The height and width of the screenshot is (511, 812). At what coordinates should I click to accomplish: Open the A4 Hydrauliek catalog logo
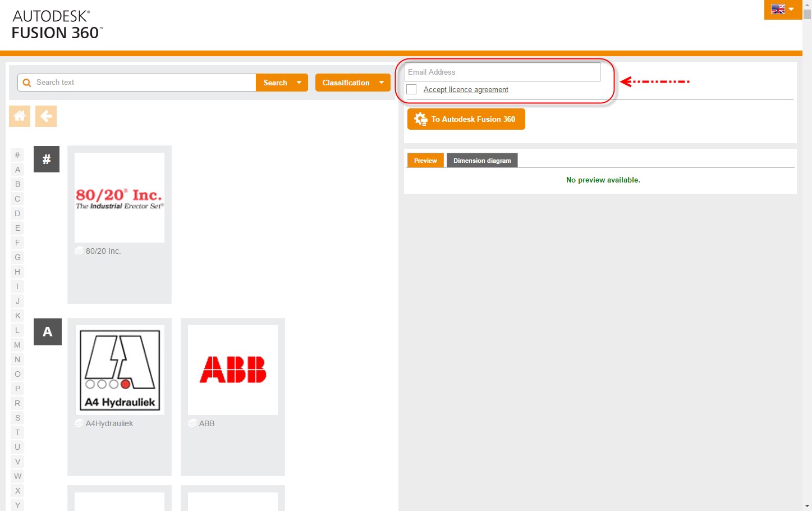[120, 370]
